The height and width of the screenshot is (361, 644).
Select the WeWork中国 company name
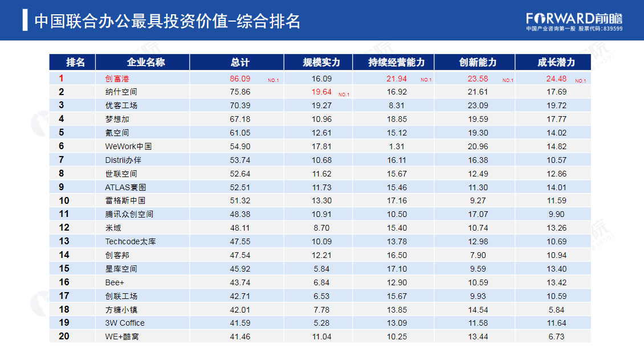[128, 146]
